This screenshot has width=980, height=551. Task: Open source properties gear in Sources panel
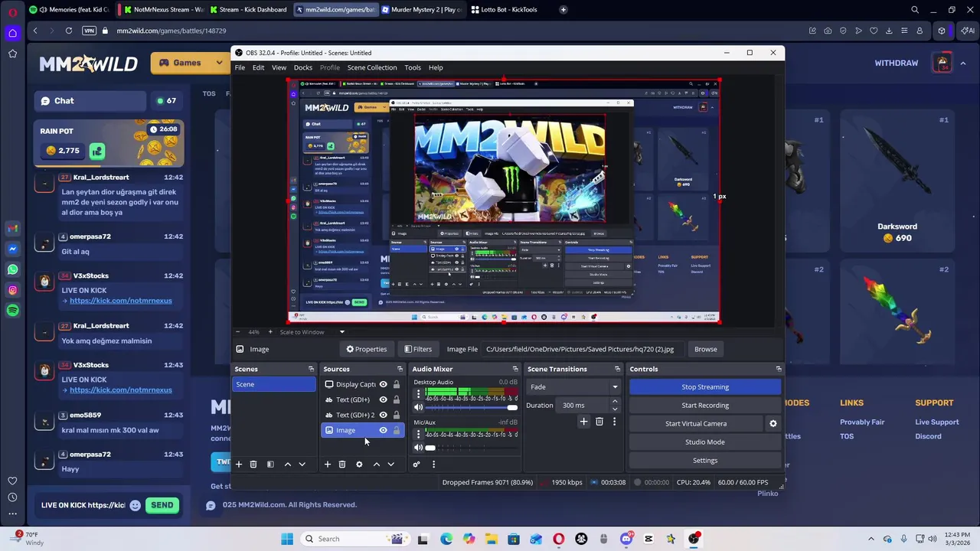pyautogui.click(x=359, y=465)
